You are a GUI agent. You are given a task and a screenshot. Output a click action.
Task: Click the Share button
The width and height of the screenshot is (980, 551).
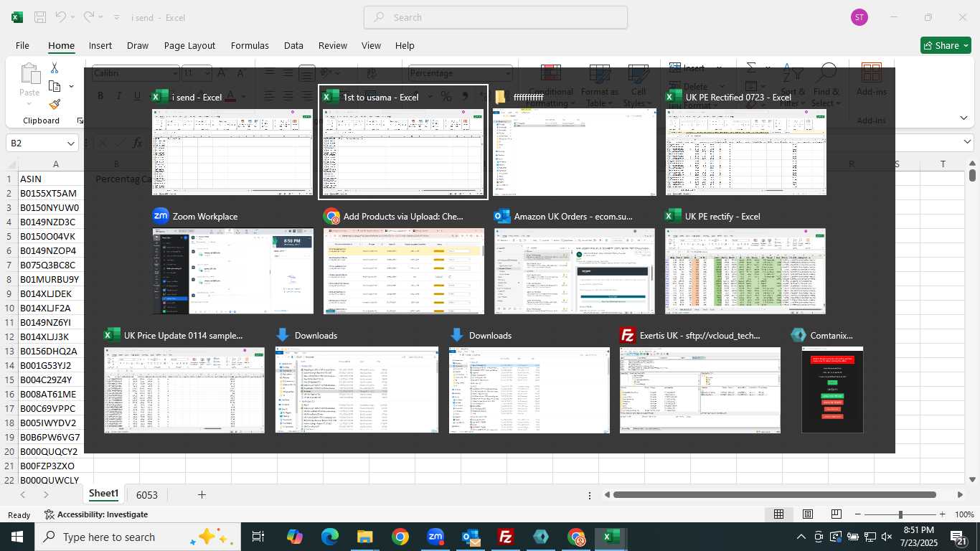pyautogui.click(x=946, y=45)
